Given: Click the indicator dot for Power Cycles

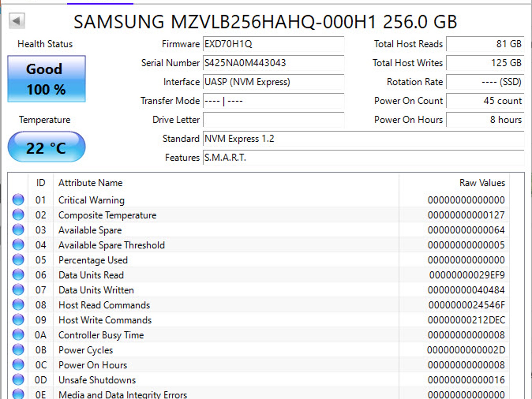Looking at the screenshot, I should tap(18, 350).
